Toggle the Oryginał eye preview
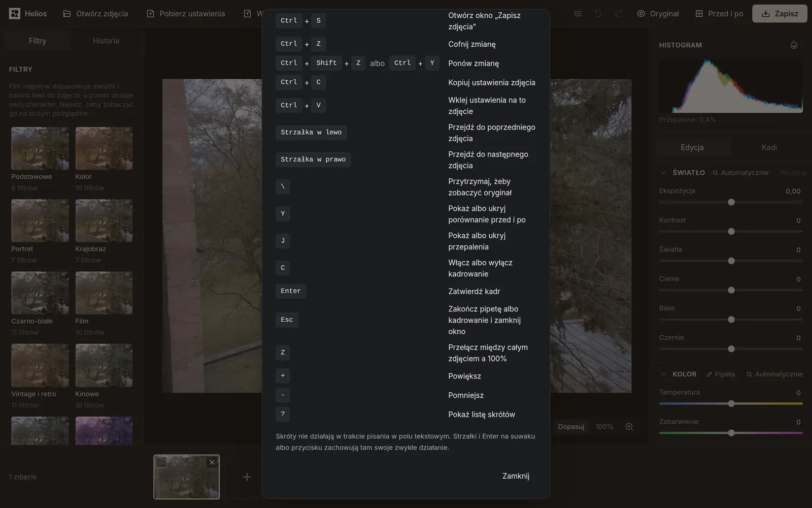This screenshot has width=812, height=508. [658, 14]
